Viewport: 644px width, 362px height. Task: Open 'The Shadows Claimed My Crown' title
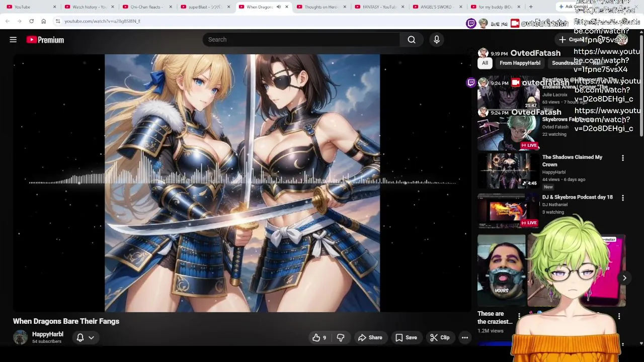click(572, 161)
